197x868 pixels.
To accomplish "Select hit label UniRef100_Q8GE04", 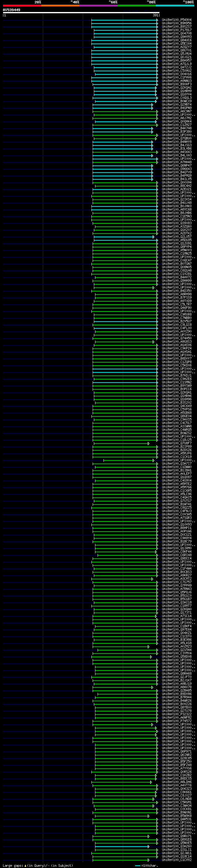I will pos(177,416).
